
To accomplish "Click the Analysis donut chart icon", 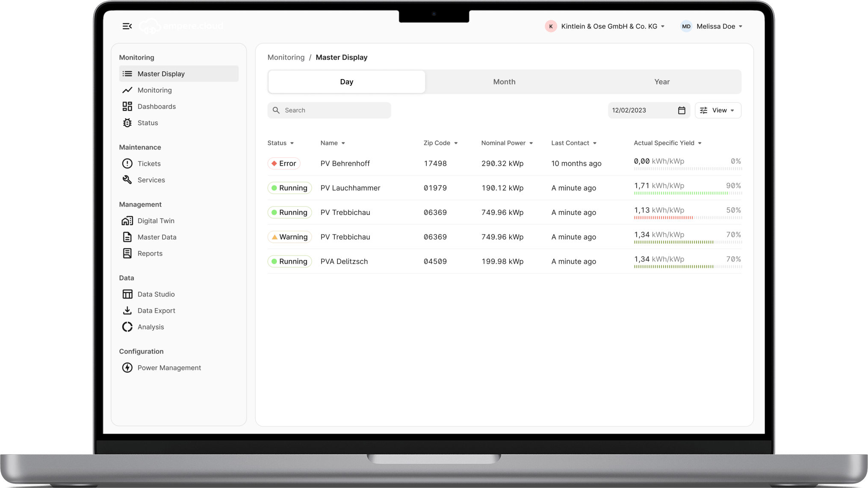I will (127, 327).
